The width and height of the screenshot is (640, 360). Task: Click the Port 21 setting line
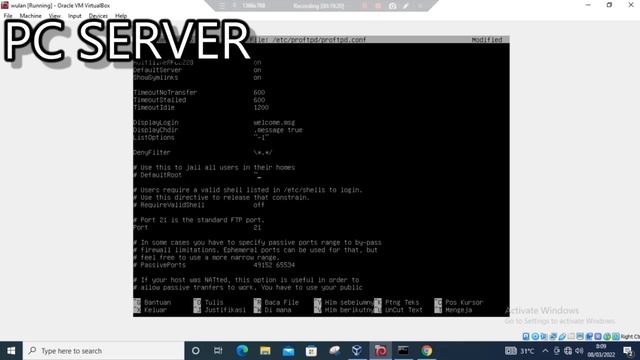pyautogui.click(x=197, y=228)
